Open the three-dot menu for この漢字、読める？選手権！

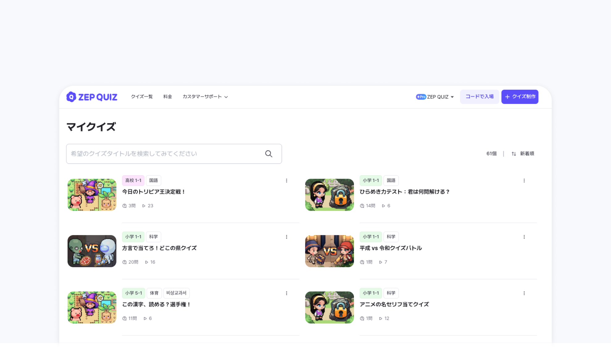click(286, 293)
